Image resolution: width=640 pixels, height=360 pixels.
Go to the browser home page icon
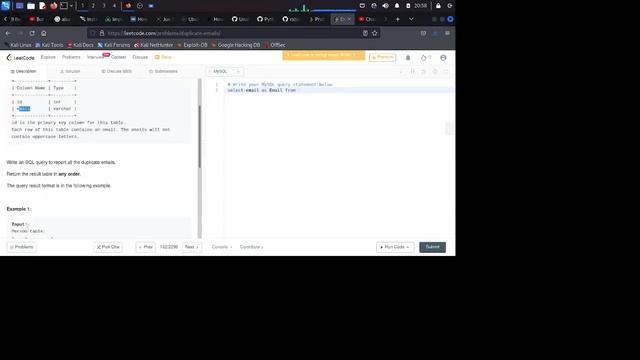pos(44,33)
